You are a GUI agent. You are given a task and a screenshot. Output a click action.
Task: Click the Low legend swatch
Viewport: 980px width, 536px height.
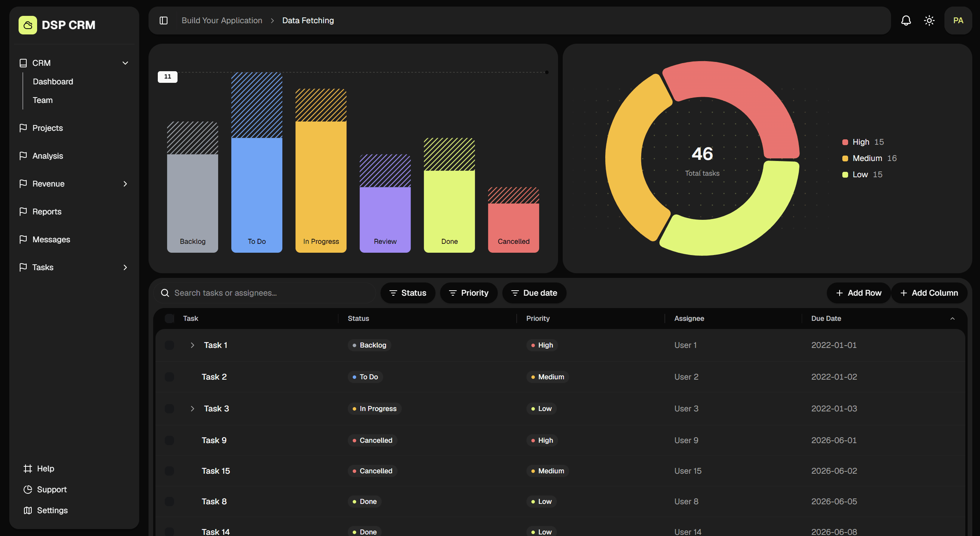coord(845,175)
